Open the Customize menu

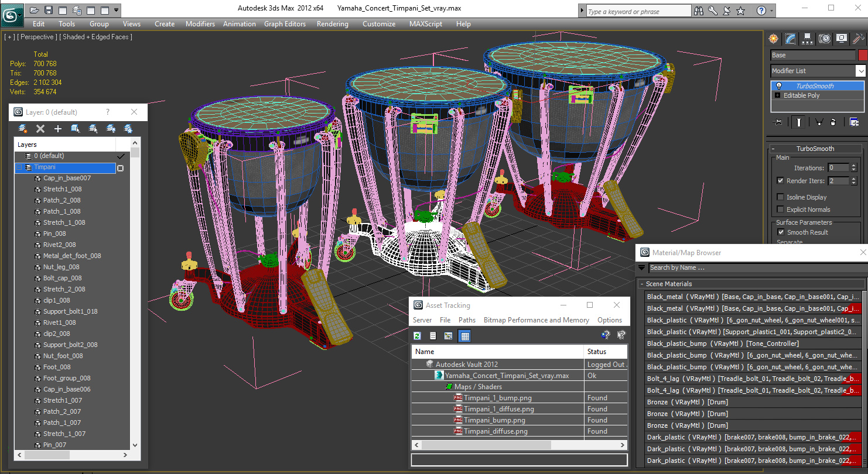[x=379, y=24]
